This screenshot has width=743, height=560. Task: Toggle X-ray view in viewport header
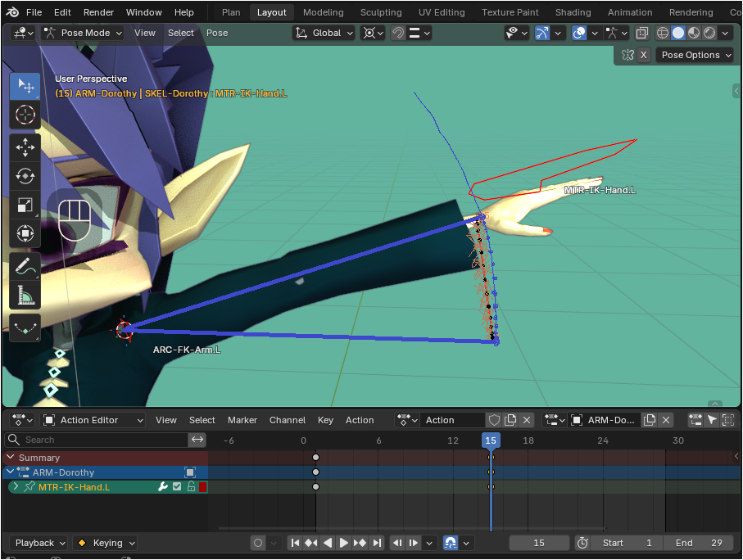click(x=642, y=33)
